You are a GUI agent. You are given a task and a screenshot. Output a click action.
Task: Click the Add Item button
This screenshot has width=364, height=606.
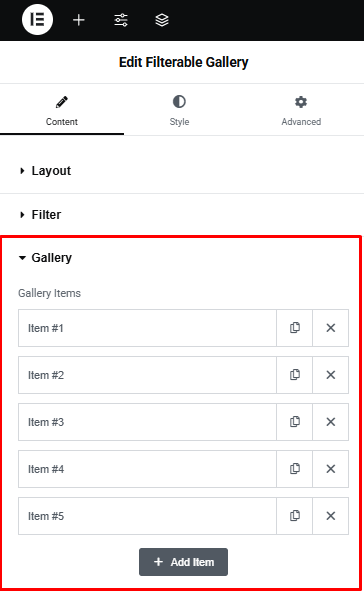[184, 562]
